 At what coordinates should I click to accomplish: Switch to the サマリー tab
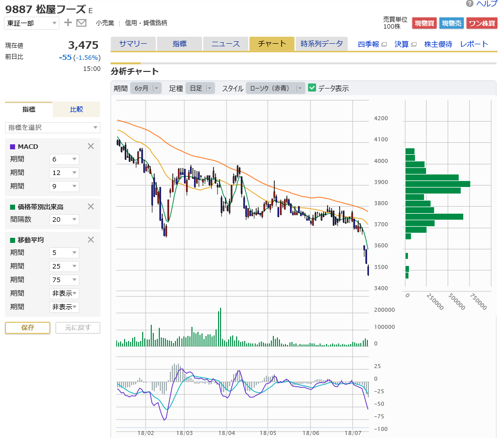coord(133,44)
